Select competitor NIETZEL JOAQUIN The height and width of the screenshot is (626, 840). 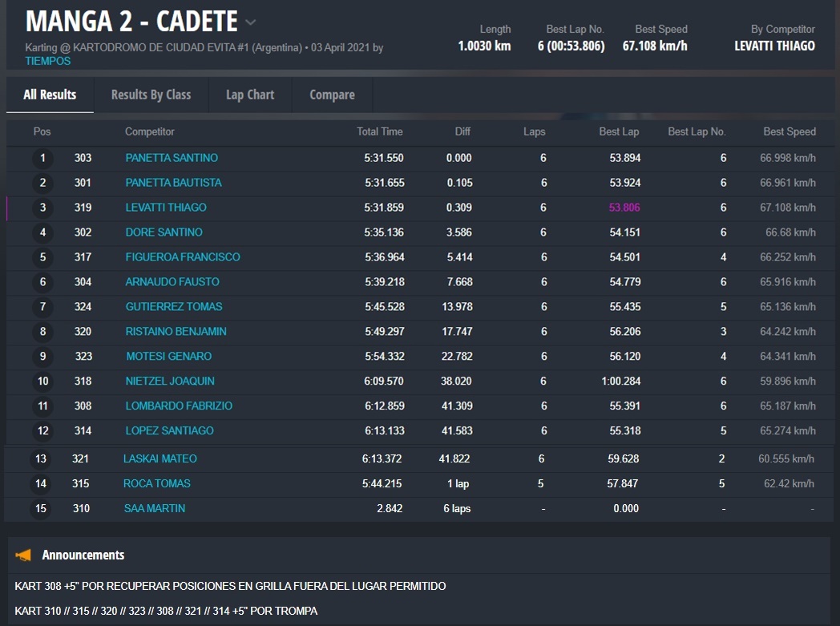tap(170, 382)
